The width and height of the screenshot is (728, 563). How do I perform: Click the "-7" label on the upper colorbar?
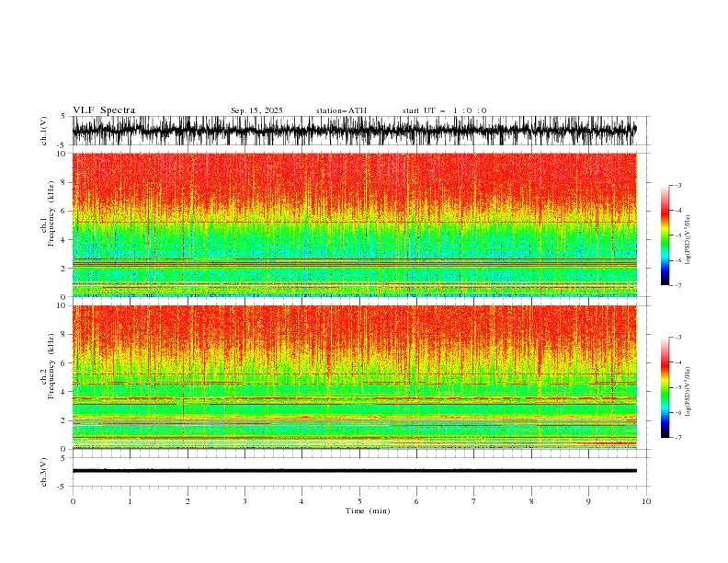coord(678,285)
